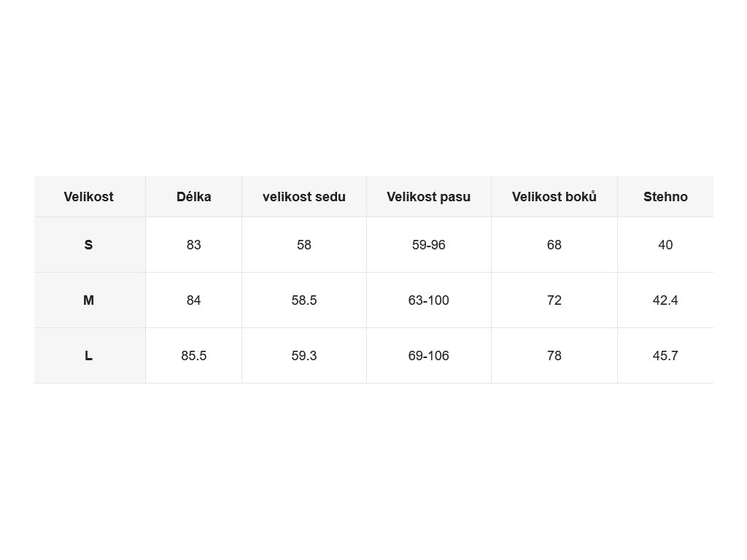The image size is (747, 560).
Task: Select the Velikost pasu header cell
Action: point(429,197)
